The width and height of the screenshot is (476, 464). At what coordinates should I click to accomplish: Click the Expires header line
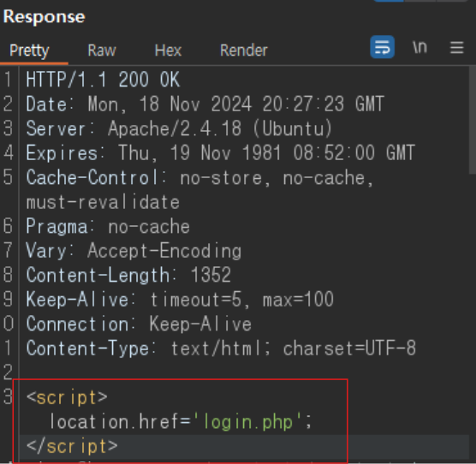[220, 152]
